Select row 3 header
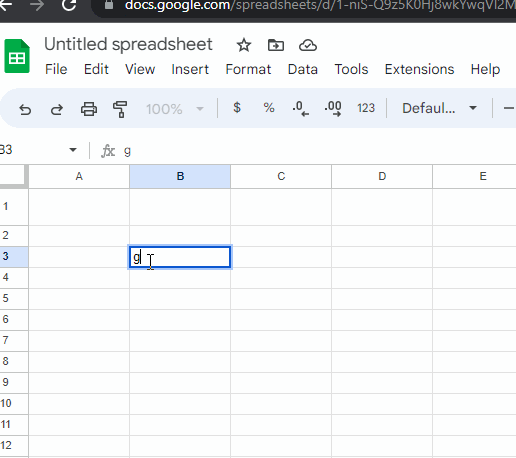The image size is (516, 458). point(14,257)
